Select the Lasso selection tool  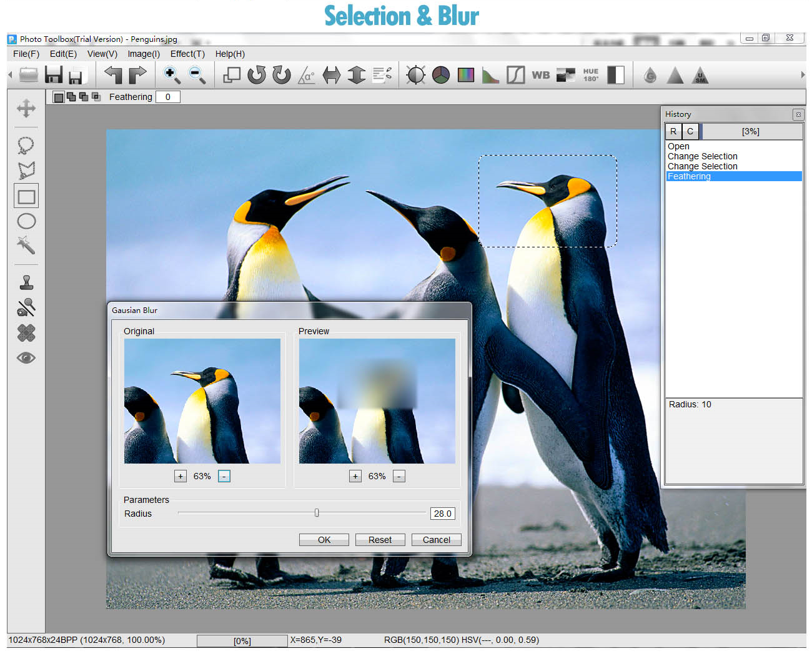[x=26, y=146]
